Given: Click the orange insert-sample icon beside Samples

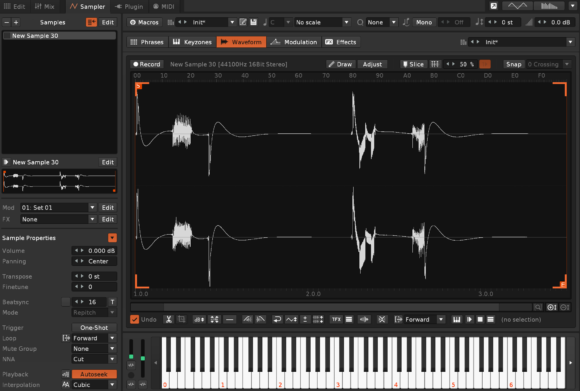Looking at the screenshot, I should (91, 22).
